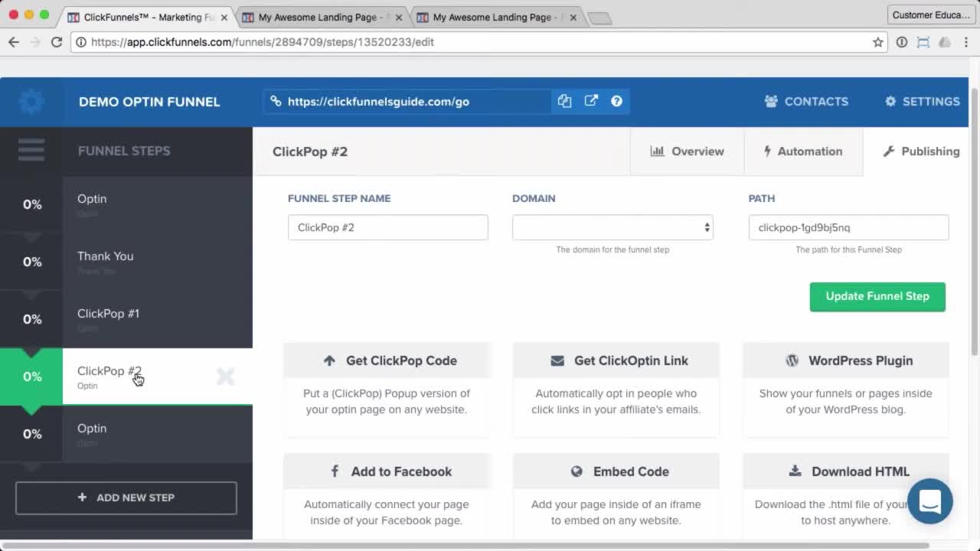Screen dimensions: 980x551
Task: Open the Contacts menu
Action: [806, 101]
